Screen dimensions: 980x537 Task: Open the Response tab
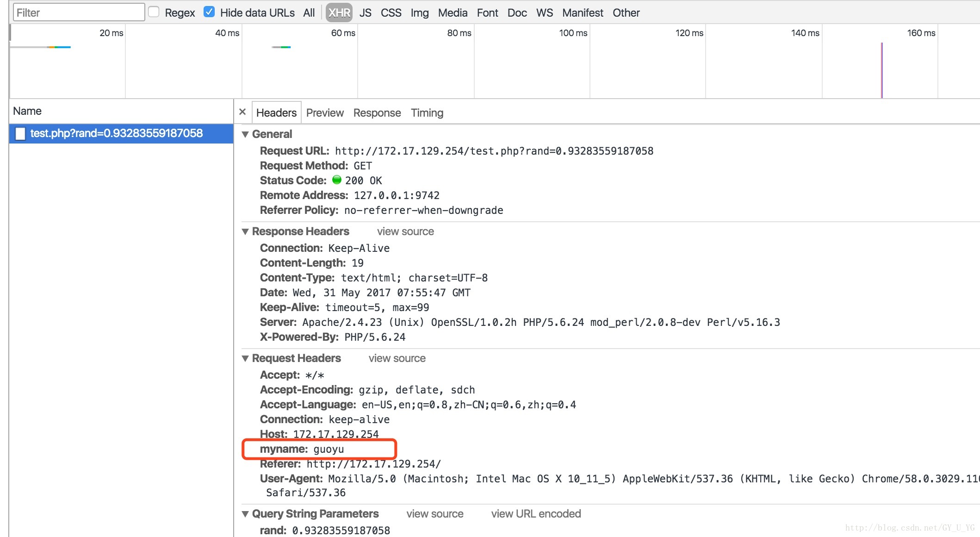pyautogui.click(x=377, y=113)
